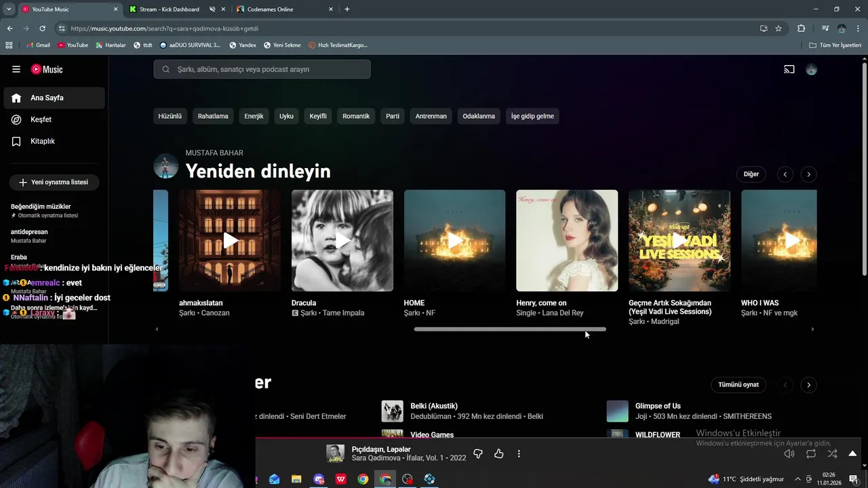
Task: Play the Henry, come on single
Action: point(567,241)
